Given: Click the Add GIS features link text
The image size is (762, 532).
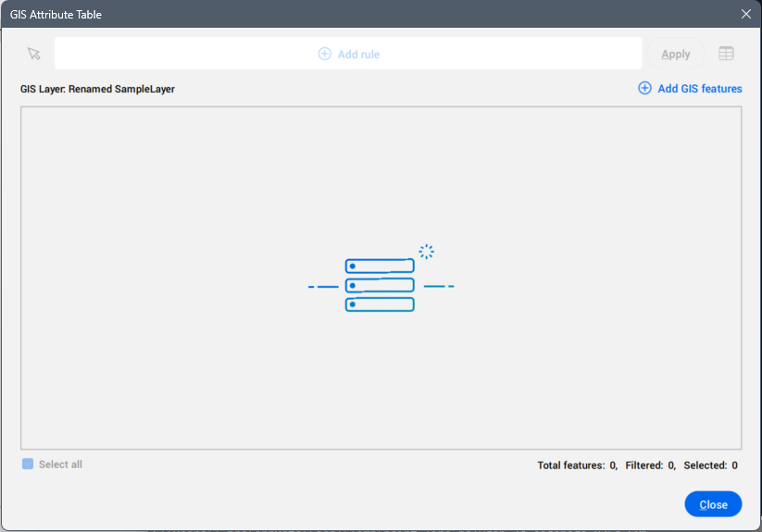Looking at the screenshot, I should pyautogui.click(x=699, y=89).
